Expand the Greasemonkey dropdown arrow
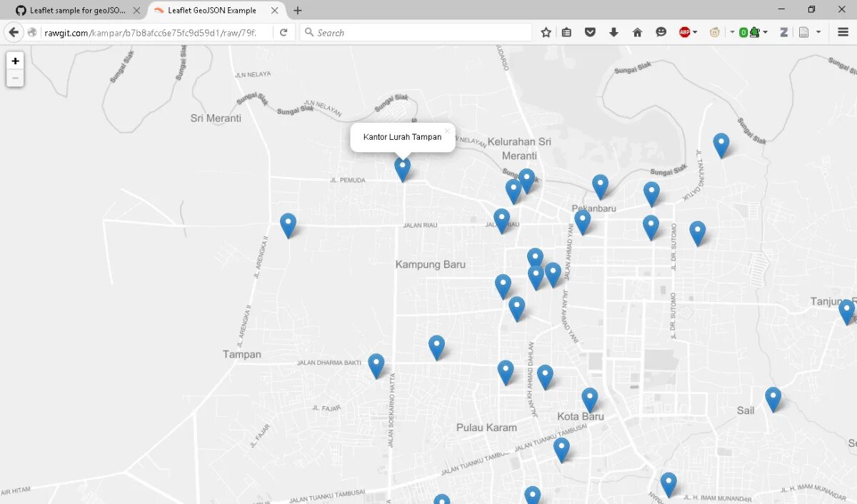857x504 pixels. coord(732,32)
